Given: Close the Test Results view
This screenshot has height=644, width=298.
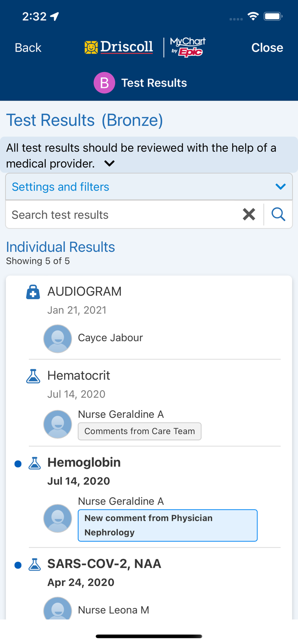Looking at the screenshot, I should click(267, 48).
